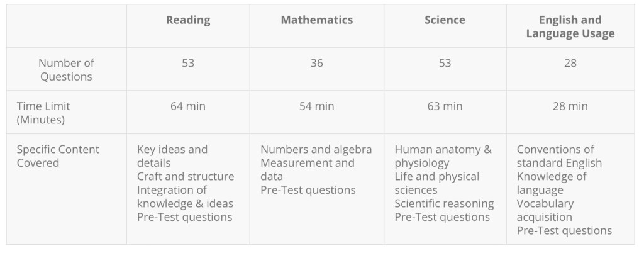Select the Specific Content Covered row label

(58, 156)
